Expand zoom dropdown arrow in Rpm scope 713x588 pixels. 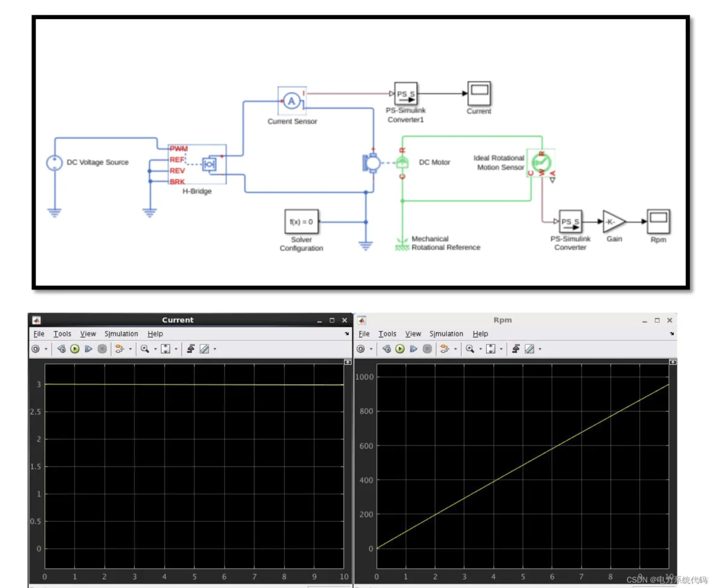pos(481,349)
